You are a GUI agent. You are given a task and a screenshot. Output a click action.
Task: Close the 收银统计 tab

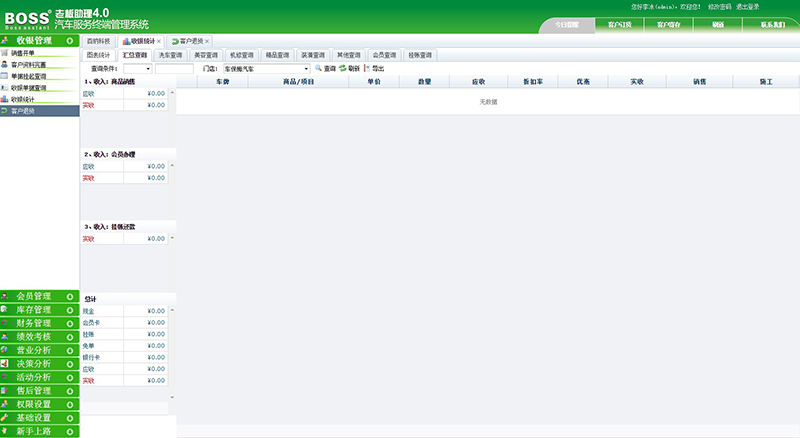tap(159, 41)
